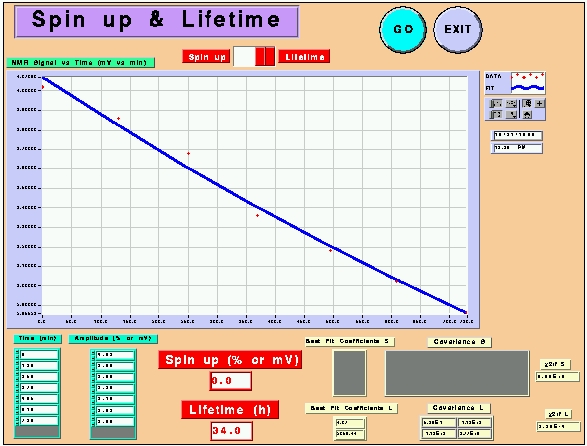Click the X-axis autoscale lock icon

point(496,103)
